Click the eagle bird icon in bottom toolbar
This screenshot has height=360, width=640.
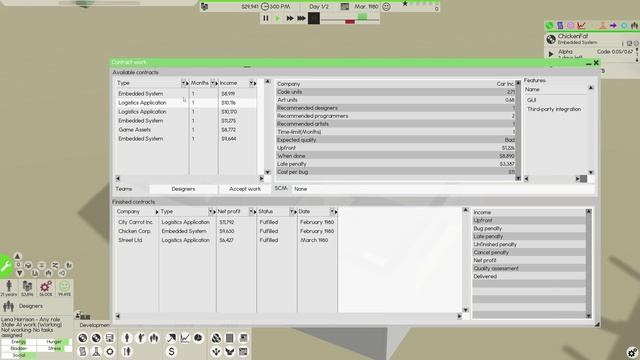[230, 351]
